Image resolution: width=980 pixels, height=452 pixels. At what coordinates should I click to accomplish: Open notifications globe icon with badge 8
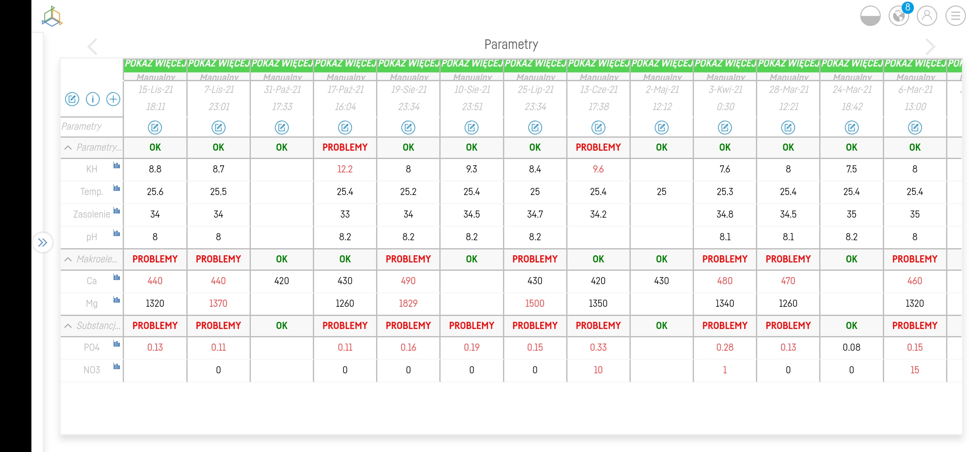tap(898, 16)
